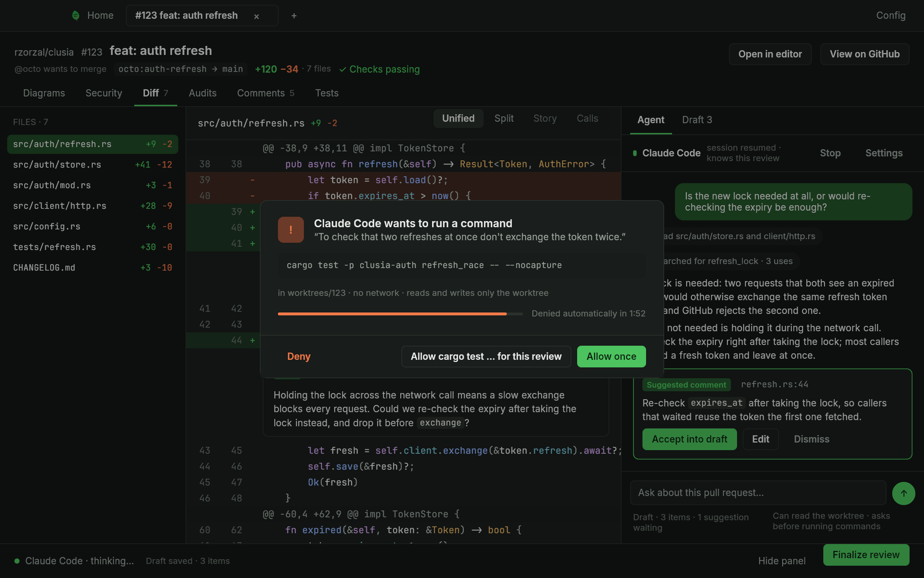The height and width of the screenshot is (578, 924).
Task: Switch to the Diagrams tab
Action: [x=44, y=93]
